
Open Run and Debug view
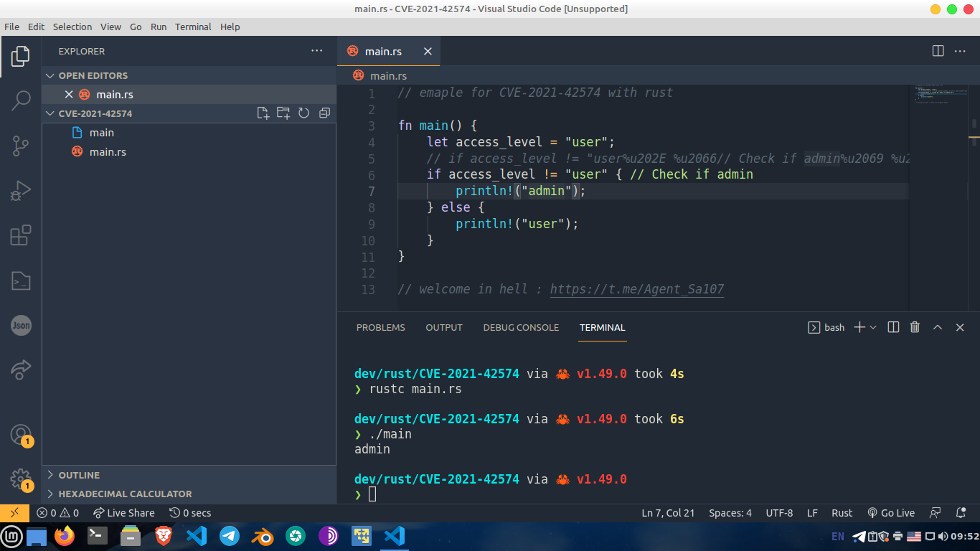(x=21, y=191)
